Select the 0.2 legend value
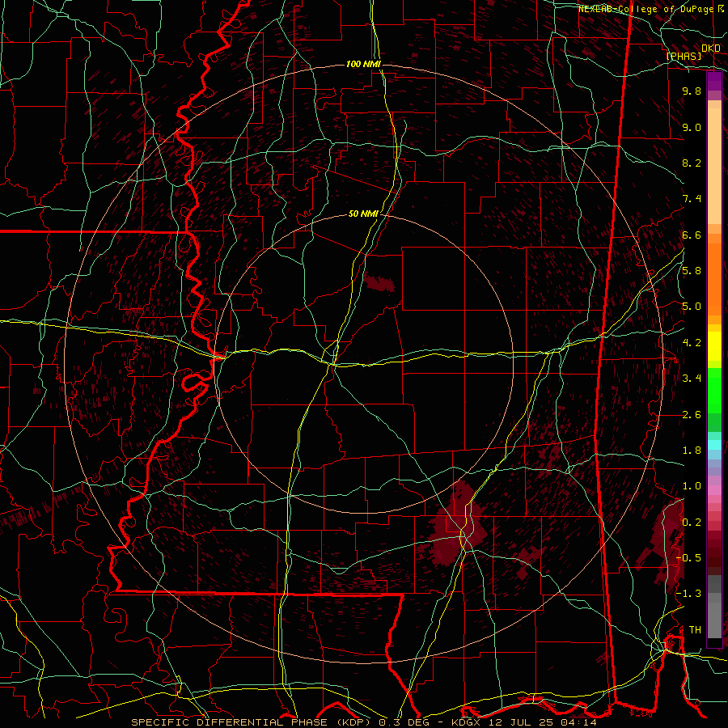Image resolution: width=728 pixels, height=728 pixels. [692, 522]
